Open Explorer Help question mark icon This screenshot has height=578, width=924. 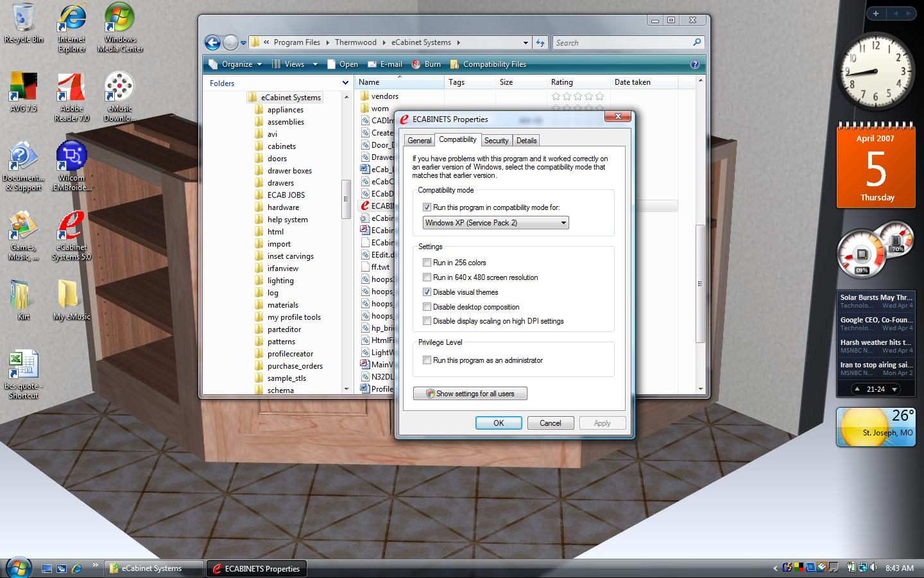point(694,64)
